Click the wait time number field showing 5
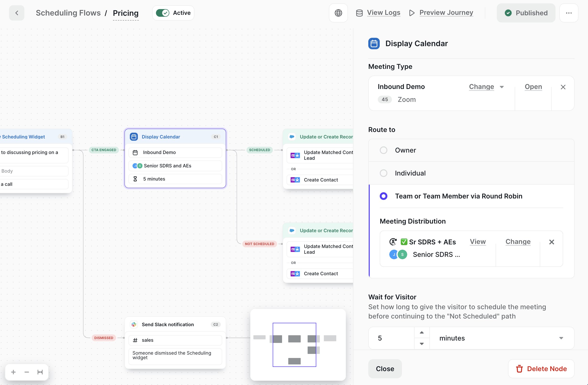Screen dimensions: 588x385 [x=391, y=338]
